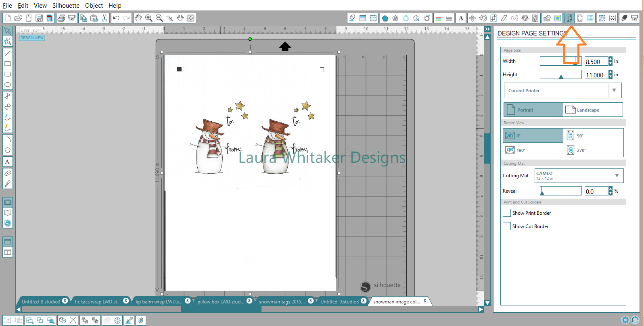
Task: Open the Current Printer page size dropdown
Action: pyautogui.click(x=562, y=91)
